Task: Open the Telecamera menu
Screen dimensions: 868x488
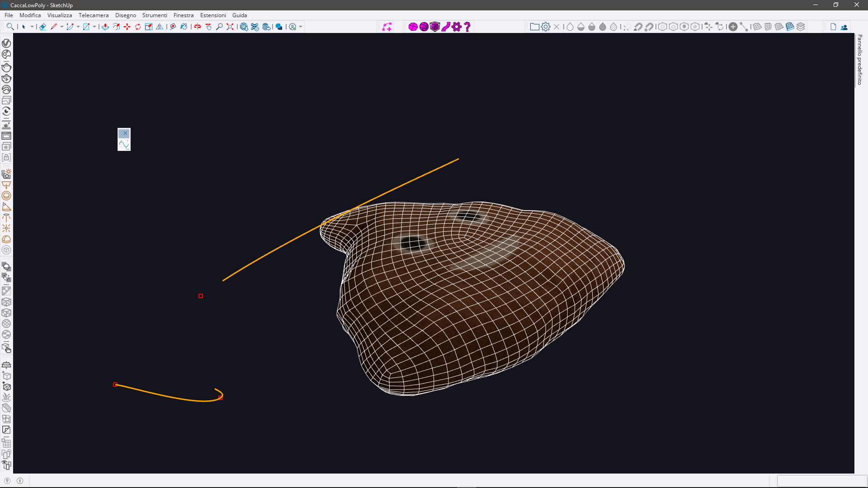Action: [94, 15]
